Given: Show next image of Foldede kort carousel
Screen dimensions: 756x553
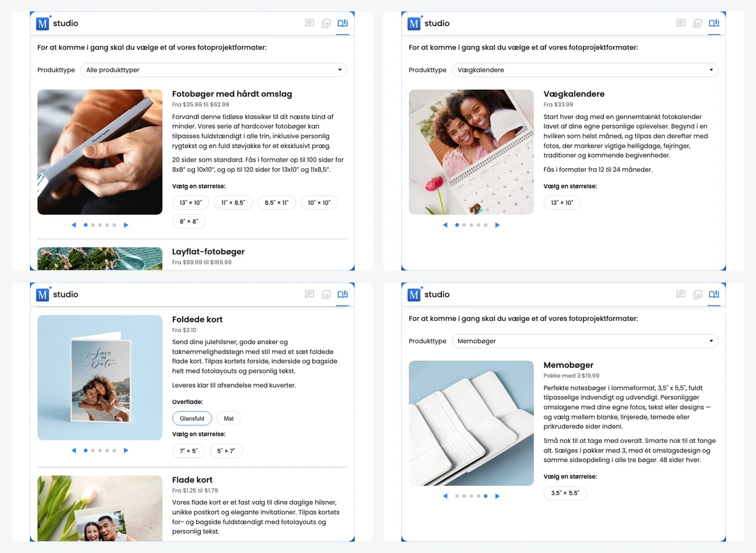Looking at the screenshot, I should tap(126, 451).
